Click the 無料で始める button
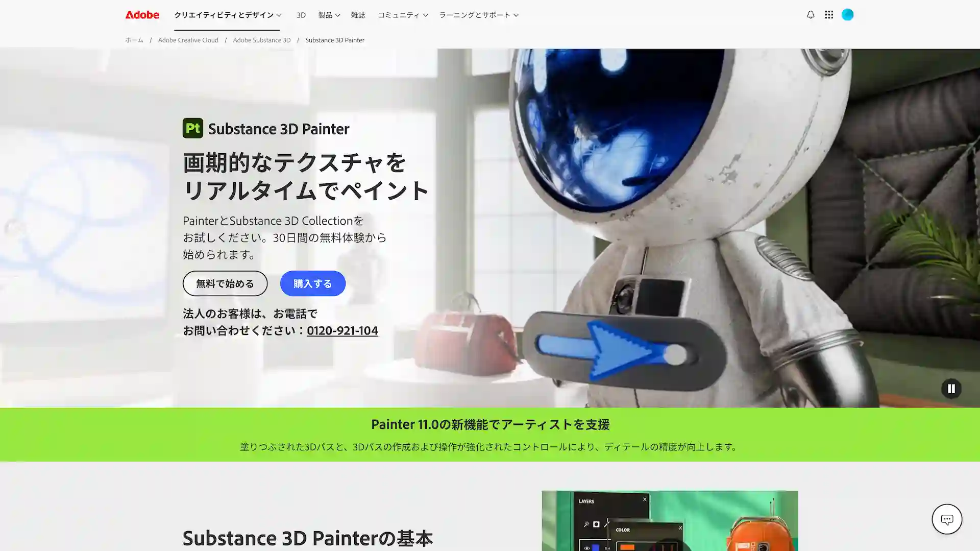 click(x=225, y=283)
